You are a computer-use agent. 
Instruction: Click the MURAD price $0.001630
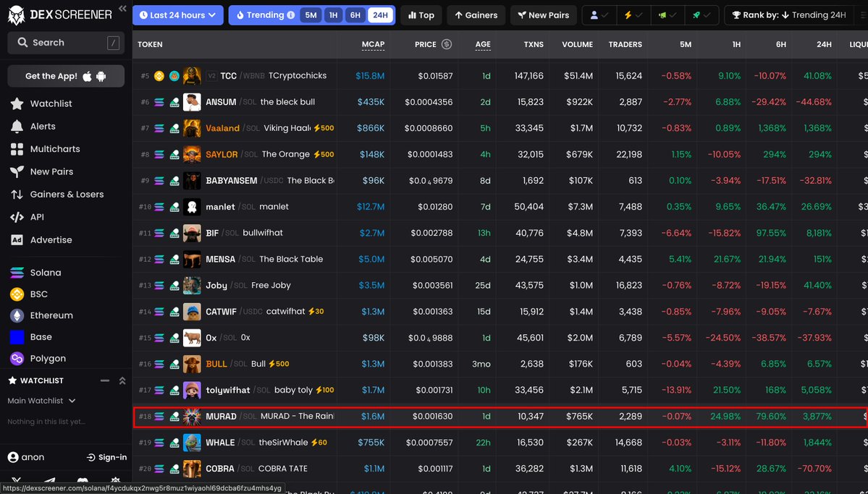432,416
